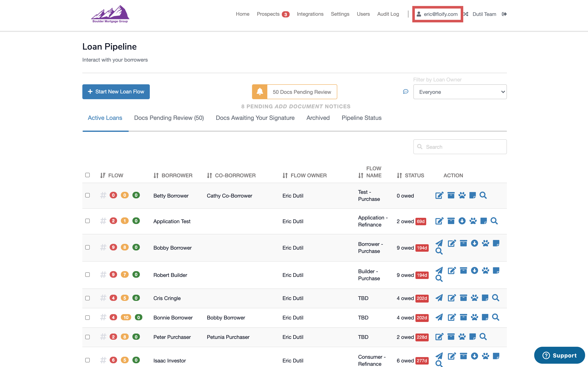Click magnifier icon in Bonnie Borrower row
This screenshot has height=367, width=588.
tap(496, 317)
